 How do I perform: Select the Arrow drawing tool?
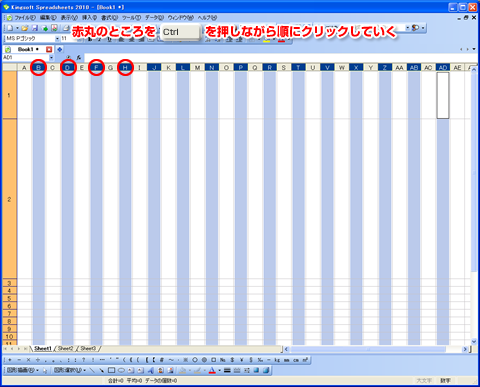click(101, 370)
